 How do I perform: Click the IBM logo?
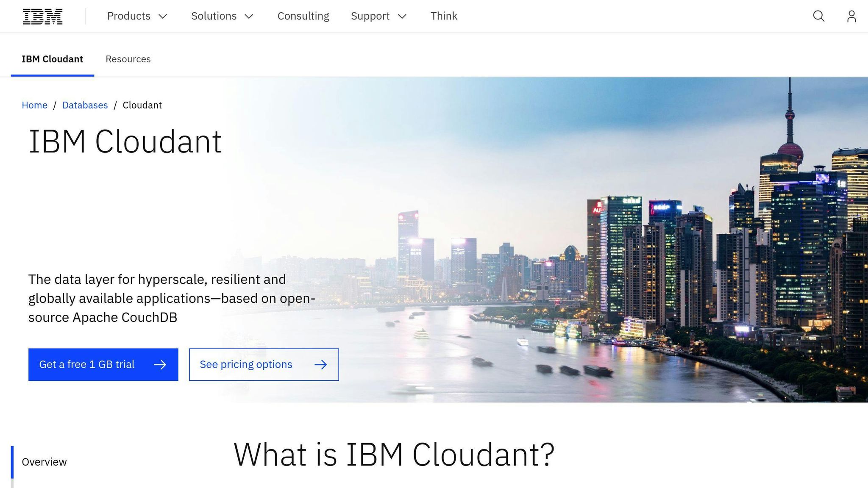42,16
